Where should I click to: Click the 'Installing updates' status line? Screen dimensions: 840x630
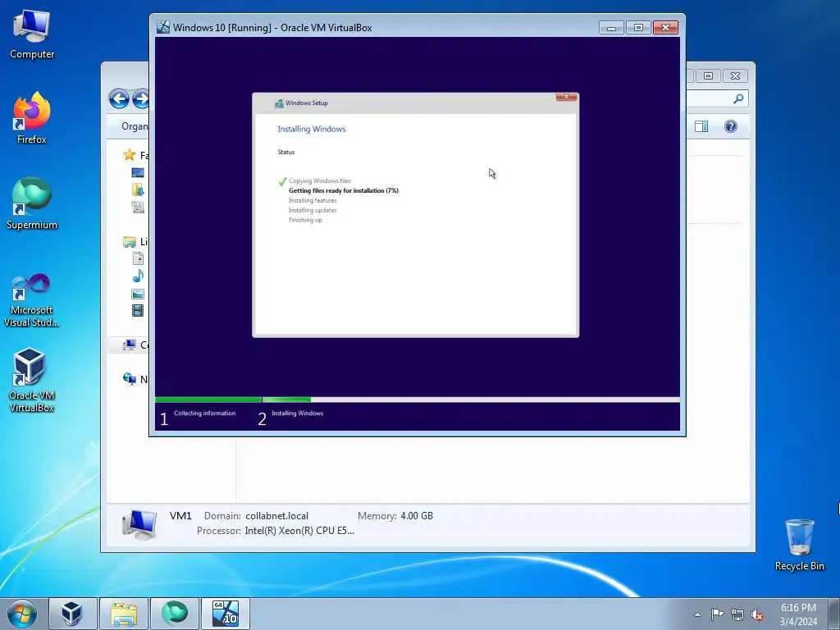(x=313, y=210)
